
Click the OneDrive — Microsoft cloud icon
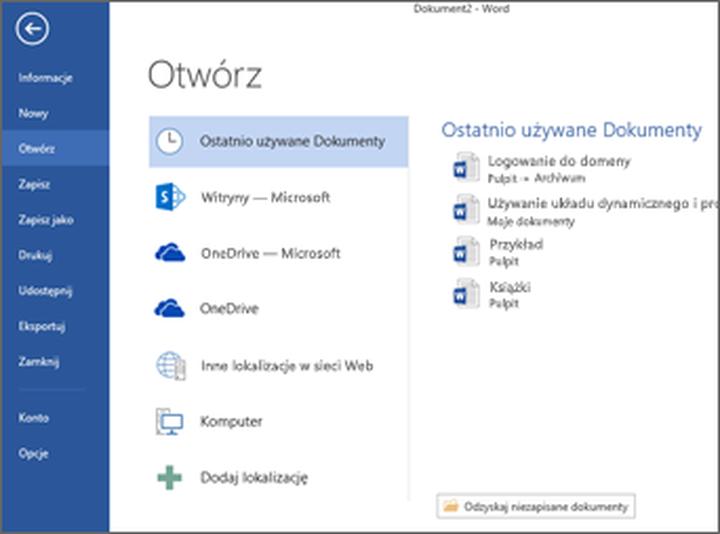click(170, 253)
